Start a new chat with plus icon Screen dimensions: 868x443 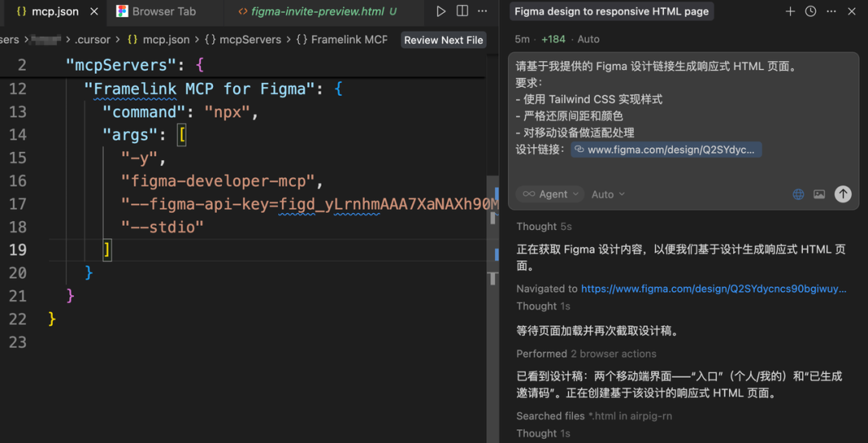tap(790, 11)
